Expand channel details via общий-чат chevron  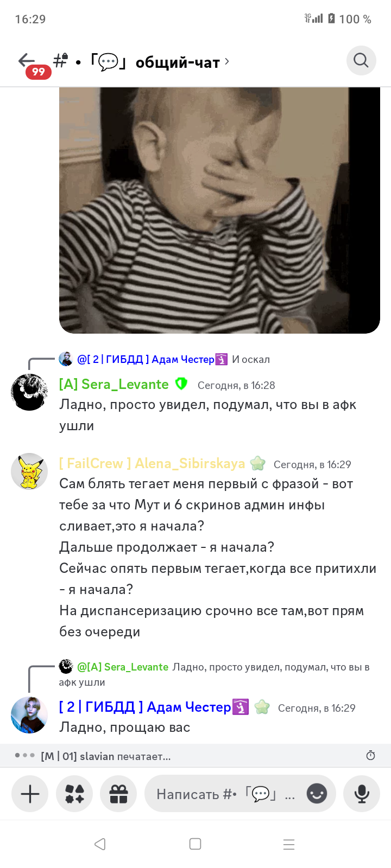227,61
